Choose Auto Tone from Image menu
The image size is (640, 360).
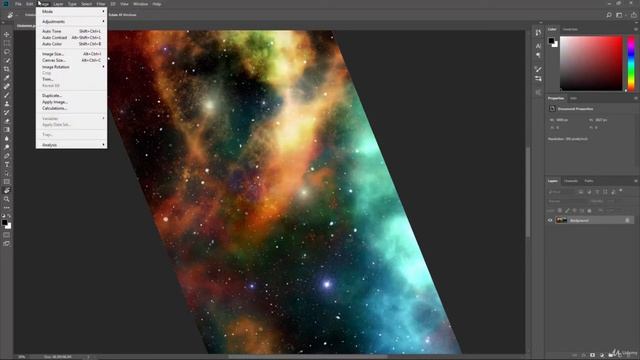click(x=71, y=31)
